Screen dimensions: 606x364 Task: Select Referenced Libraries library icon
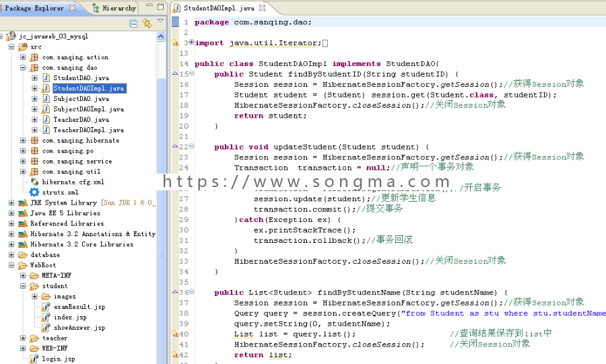[23, 223]
